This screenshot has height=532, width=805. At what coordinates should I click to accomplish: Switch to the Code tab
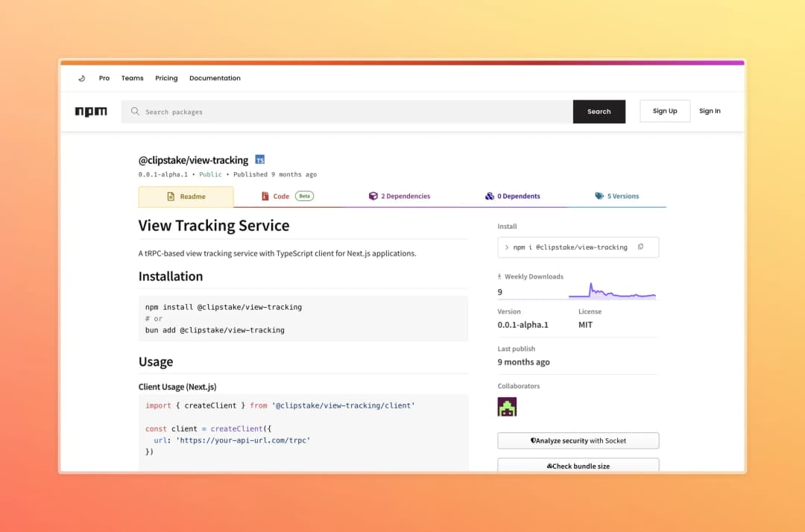click(x=288, y=196)
